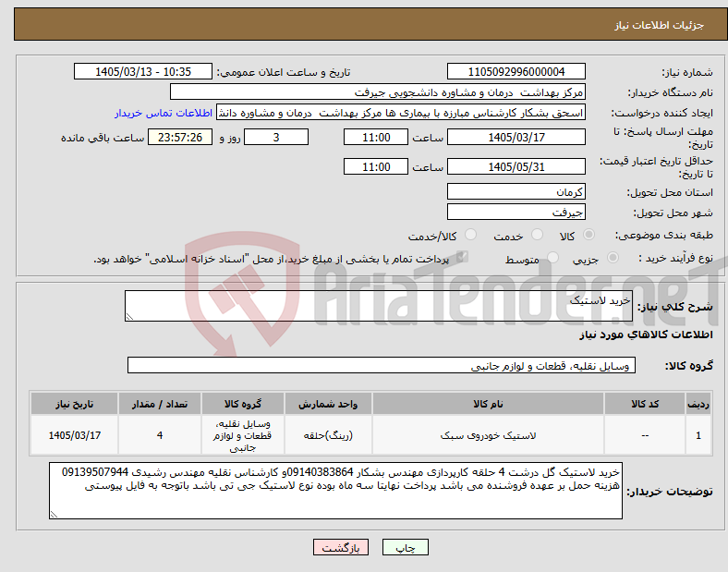The height and width of the screenshot is (572, 728).
Task: Click the شماره نیاز number field
Action: (x=516, y=71)
